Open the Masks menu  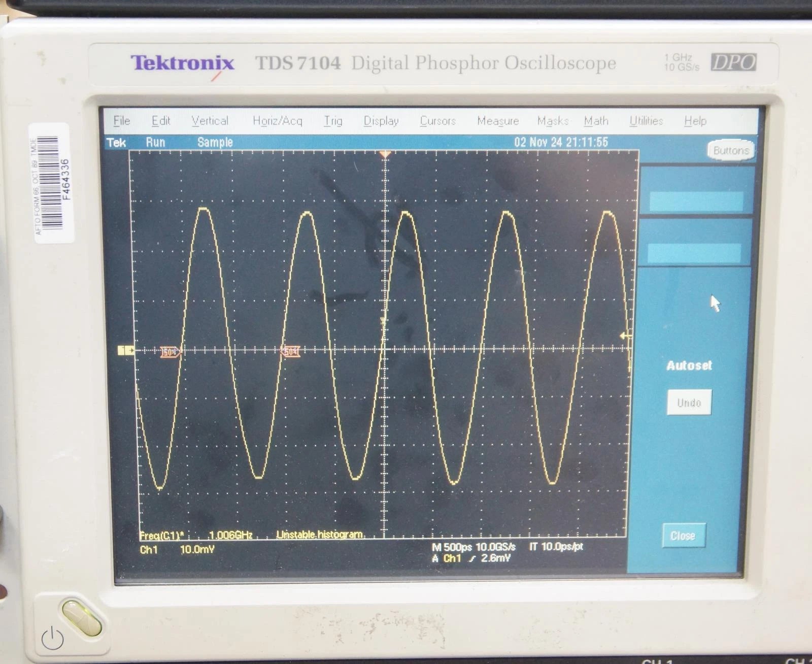(553, 121)
